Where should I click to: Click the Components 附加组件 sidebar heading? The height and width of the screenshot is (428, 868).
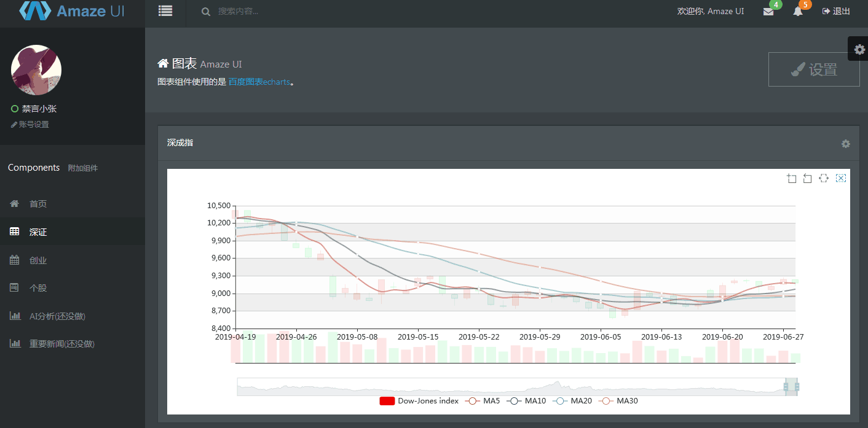pos(53,168)
